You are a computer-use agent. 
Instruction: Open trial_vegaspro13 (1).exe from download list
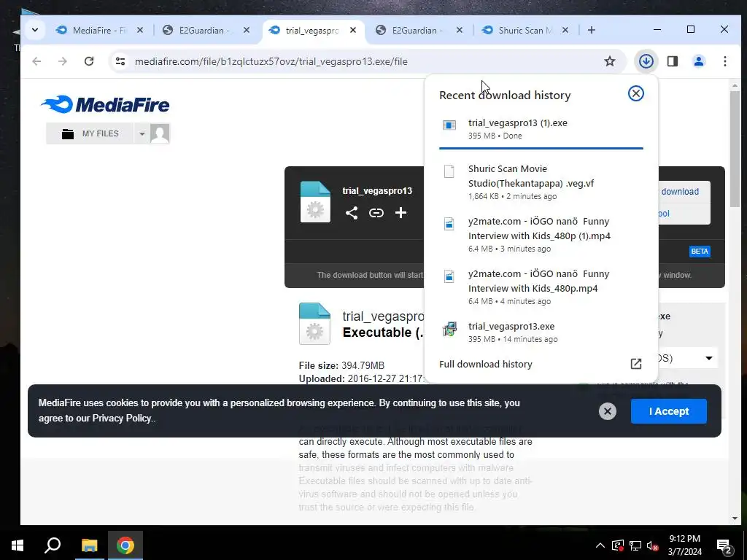click(541, 128)
